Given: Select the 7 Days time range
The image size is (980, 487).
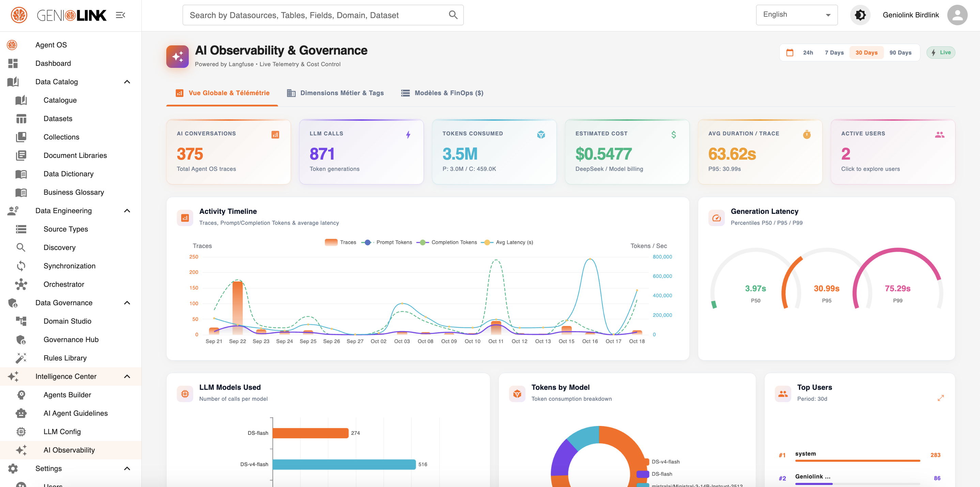Looking at the screenshot, I should click(834, 53).
